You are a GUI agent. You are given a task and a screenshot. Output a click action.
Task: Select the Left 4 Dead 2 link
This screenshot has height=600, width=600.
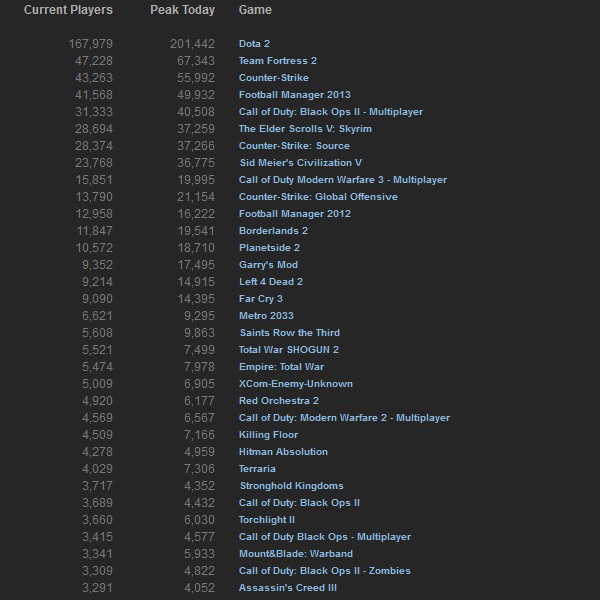270,282
